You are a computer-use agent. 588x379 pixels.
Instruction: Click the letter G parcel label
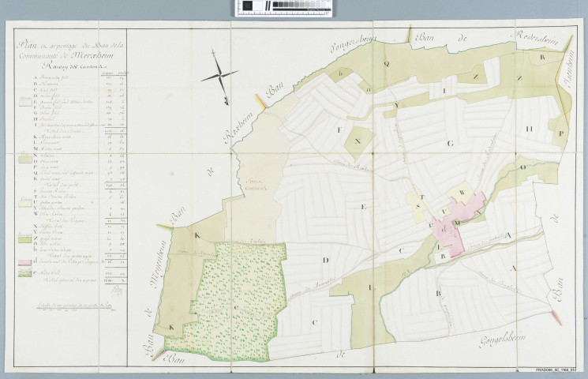tap(451, 144)
